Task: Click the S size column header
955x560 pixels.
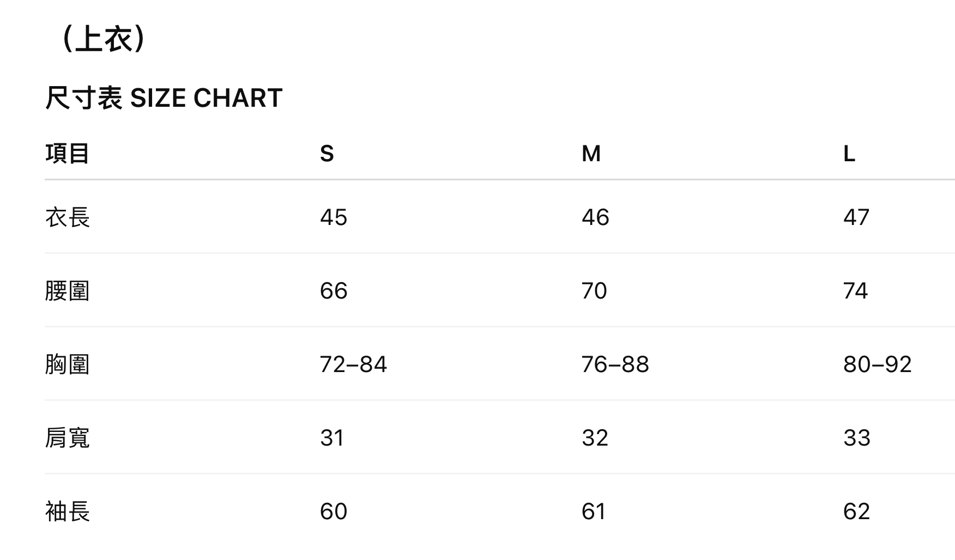Action: pos(327,154)
